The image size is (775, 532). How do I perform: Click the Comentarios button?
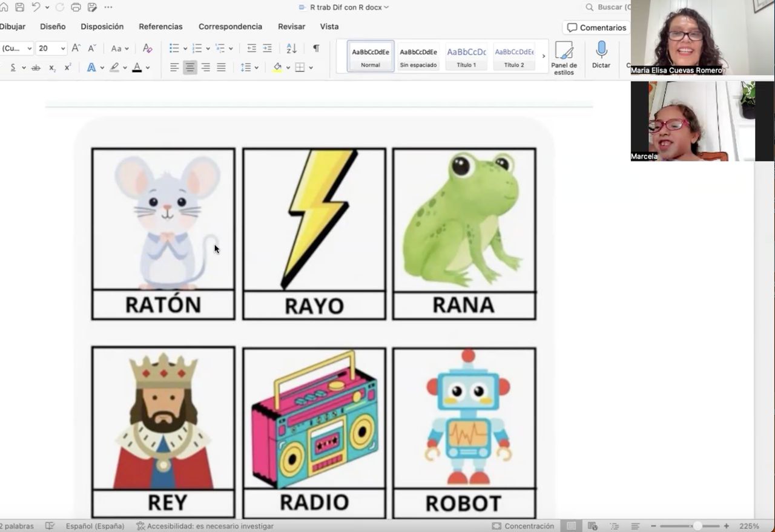pyautogui.click(x=596, y=28)
